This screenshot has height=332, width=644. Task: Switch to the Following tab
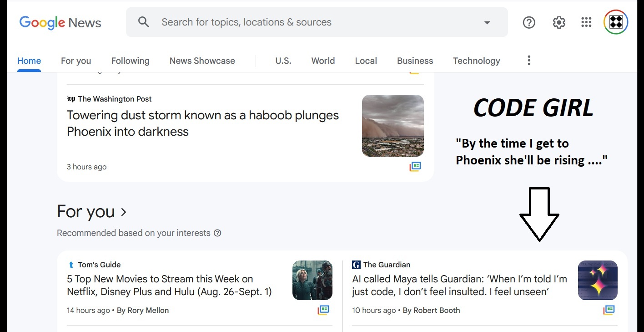(130, 61)
